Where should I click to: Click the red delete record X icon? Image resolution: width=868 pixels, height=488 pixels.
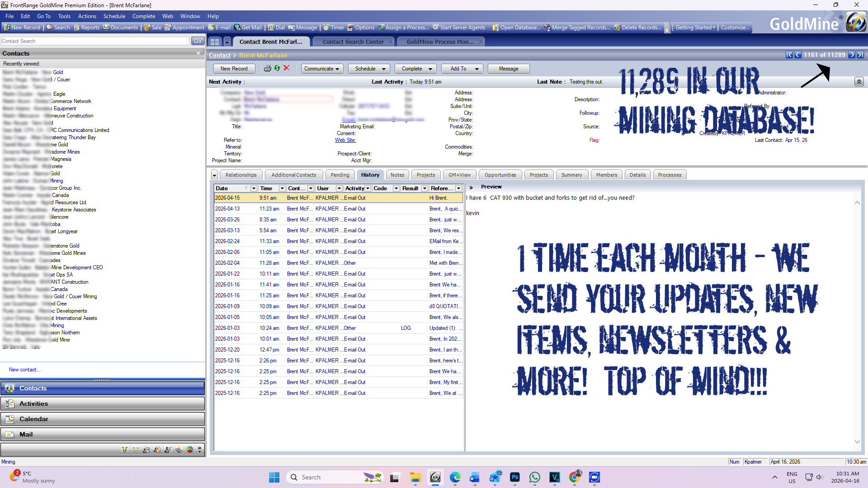(287, 68)
